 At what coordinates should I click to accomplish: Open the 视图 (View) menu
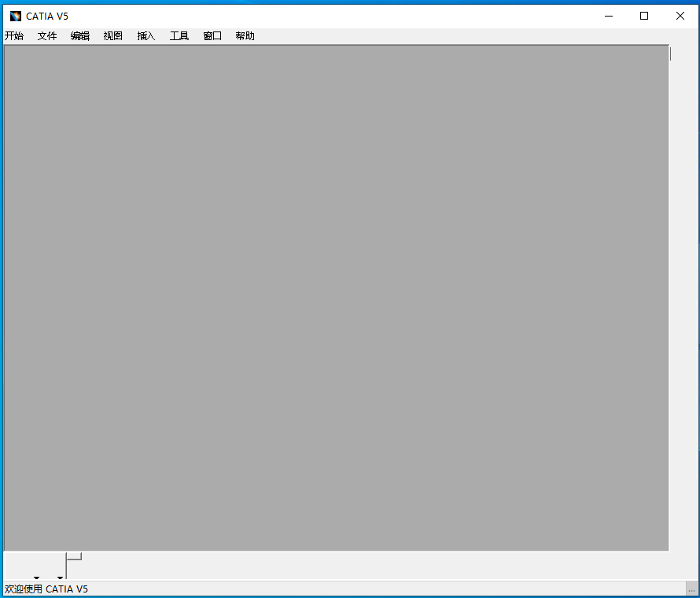tap(113, 36)
